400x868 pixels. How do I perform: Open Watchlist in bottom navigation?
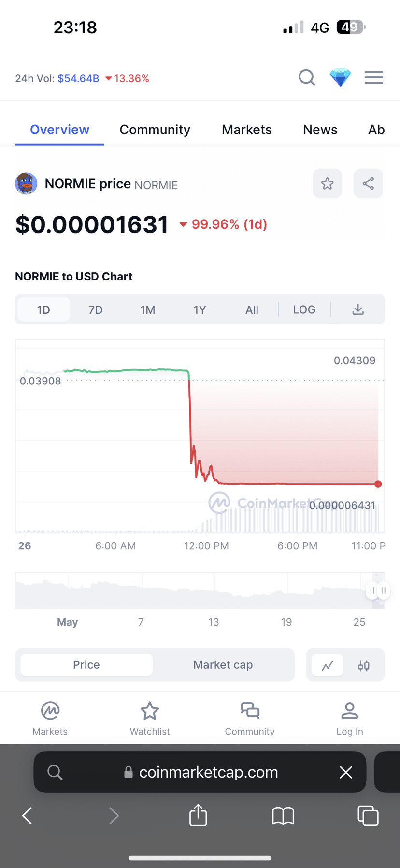tap(150, 718)
